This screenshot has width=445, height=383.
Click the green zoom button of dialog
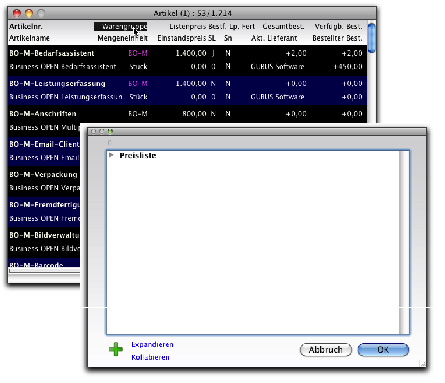[x=110, y=131]
